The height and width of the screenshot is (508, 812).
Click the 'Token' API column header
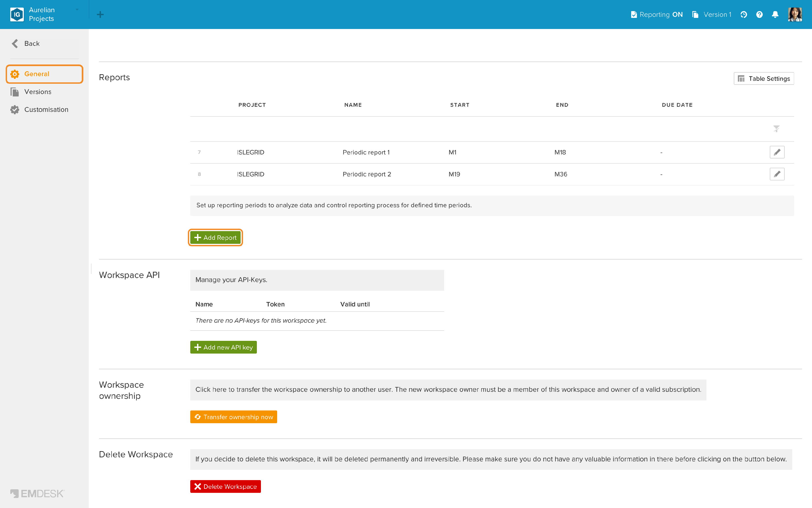coord(275,304)
